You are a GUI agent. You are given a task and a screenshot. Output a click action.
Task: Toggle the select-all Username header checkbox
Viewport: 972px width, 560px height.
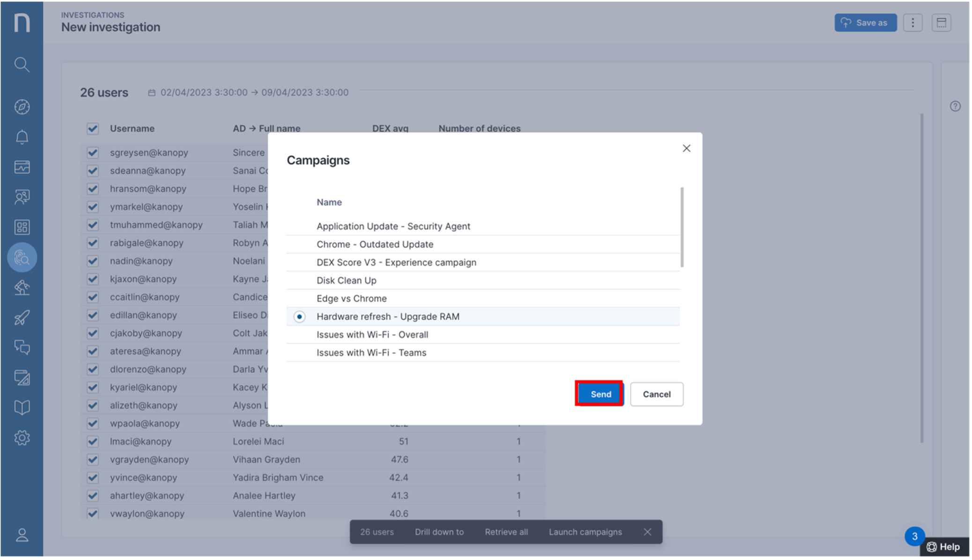[93, 129]
